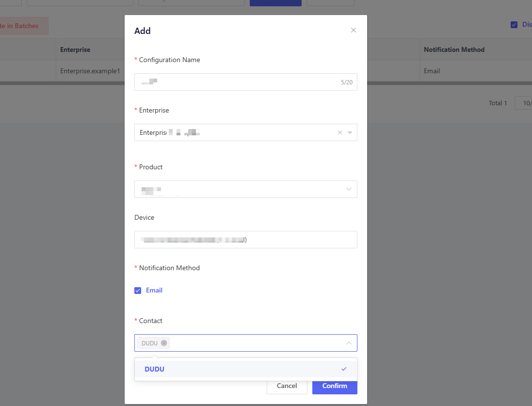Close the Add dialog with X
The width and height of the screenshot is (532, 406).
(354, 30)
